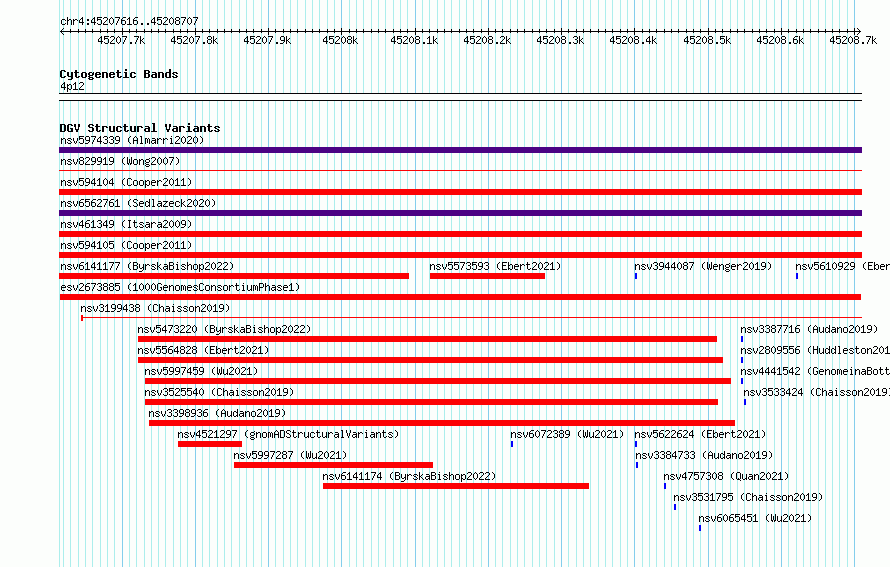This screenshot has height=567, width=890.
Task: Click nsv3384733 (Audano2019) label
Action: click(704, 455)
